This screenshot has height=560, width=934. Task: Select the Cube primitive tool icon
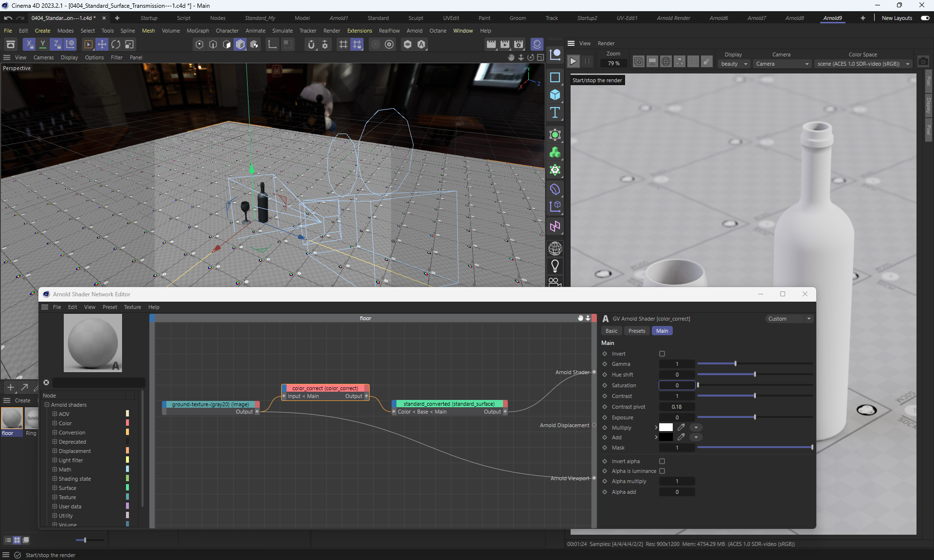[x=555, y=95]
